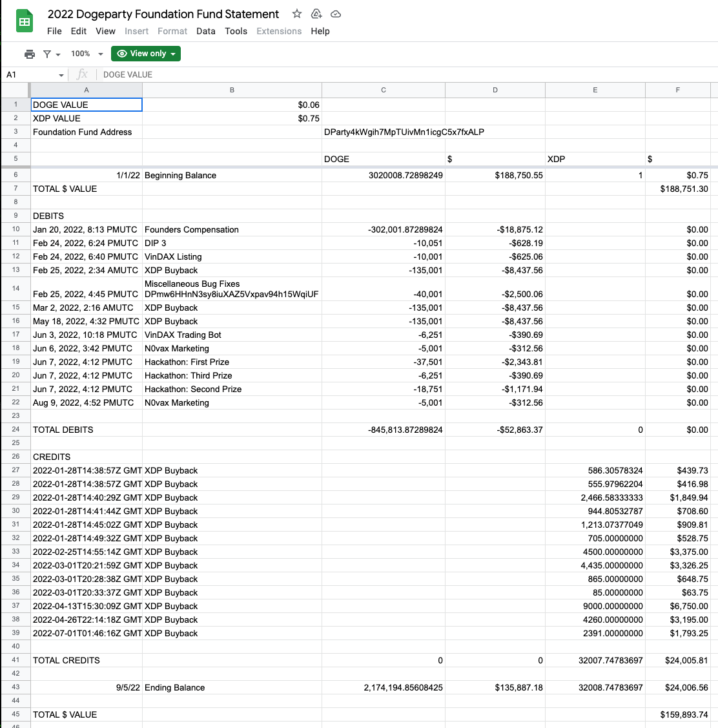Select the CREDITS section header cell
Viewport: 718px width, 728px height.
[87, 457]
